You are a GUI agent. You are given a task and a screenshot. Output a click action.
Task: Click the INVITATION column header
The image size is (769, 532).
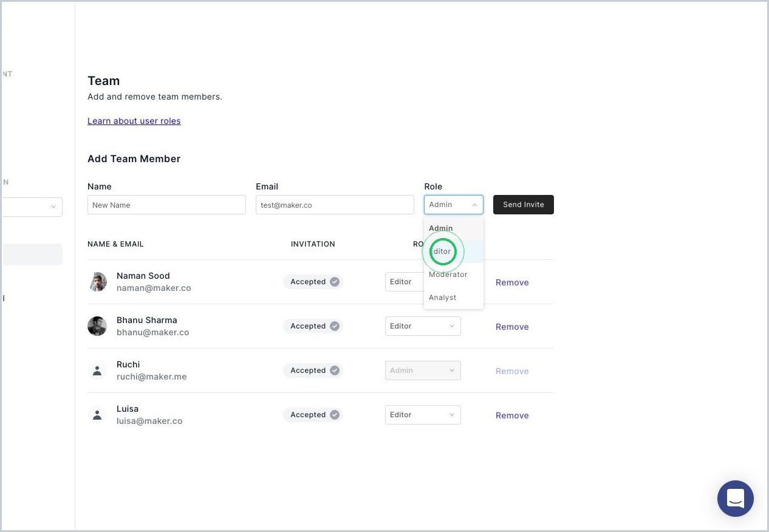click(313, 244)
